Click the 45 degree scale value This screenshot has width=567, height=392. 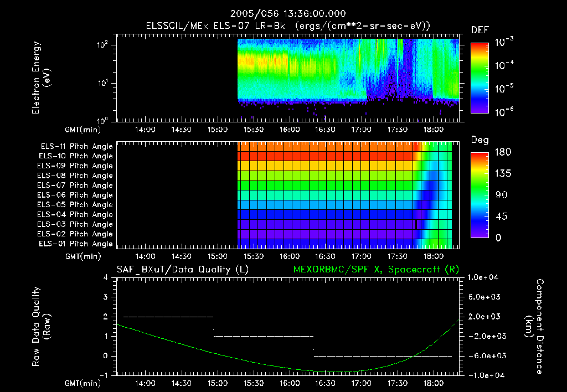[502, 216]
